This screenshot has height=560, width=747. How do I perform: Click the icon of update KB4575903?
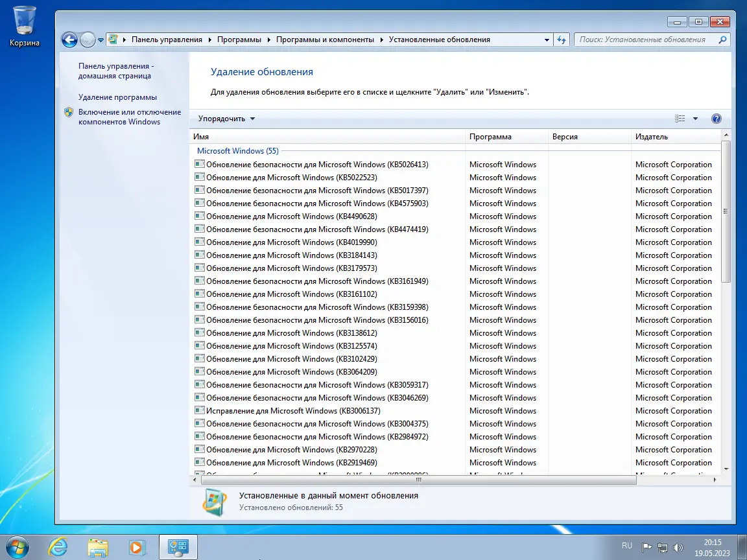[200, 203]
